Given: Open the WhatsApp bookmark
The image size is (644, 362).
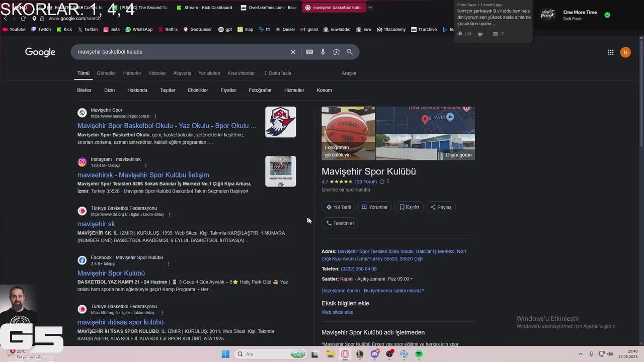Looking at the screenshot, I should point(139,30).
